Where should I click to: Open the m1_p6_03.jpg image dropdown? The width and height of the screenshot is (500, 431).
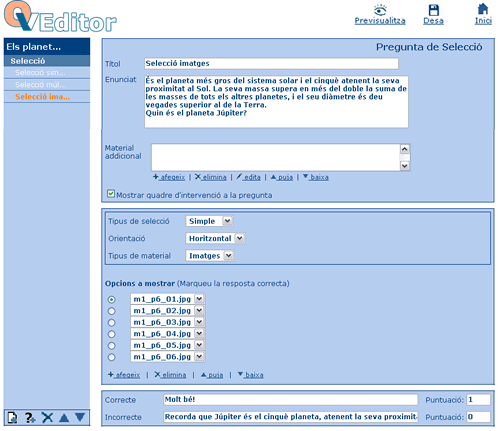(168, 322)
